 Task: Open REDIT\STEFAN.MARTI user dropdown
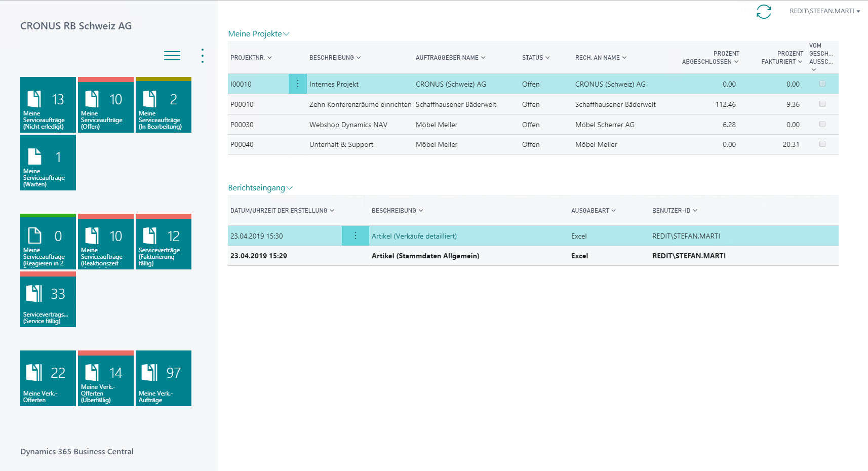click(825, 11)
